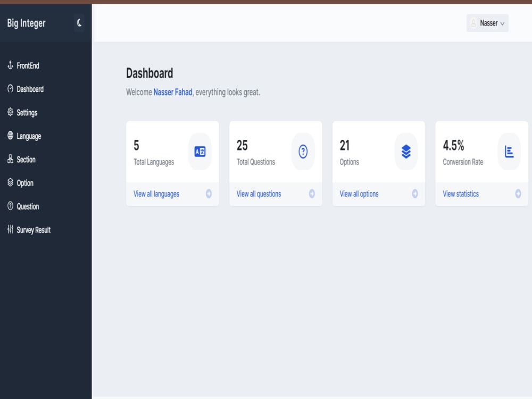Click the '4.5%' Conversion Rate value
Viewport: 532px width, 399px height.
pos(453,146)
